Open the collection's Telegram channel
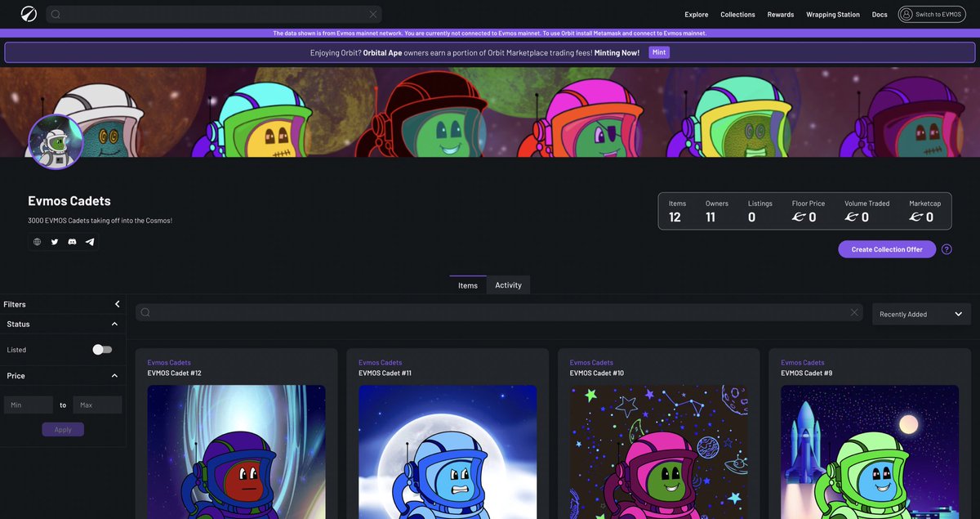 click(x=90, y=241)
